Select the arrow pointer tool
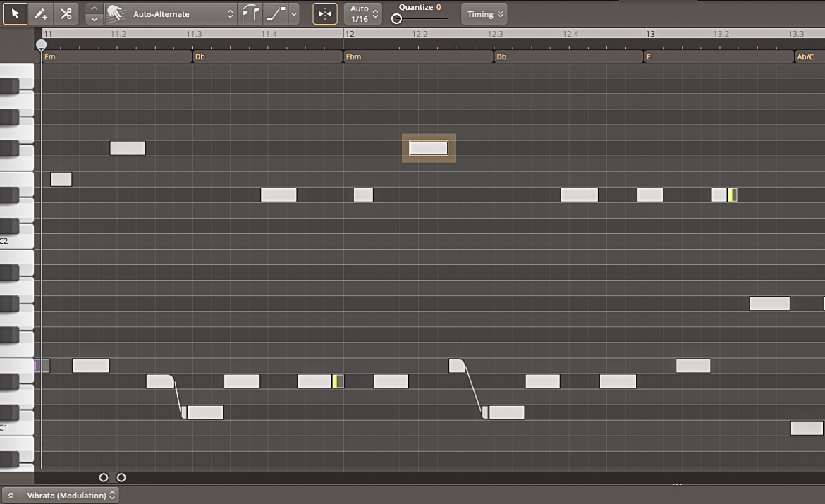Image resolution: width=825 pixels, height=504 pixels. click(x=16, y=13)
